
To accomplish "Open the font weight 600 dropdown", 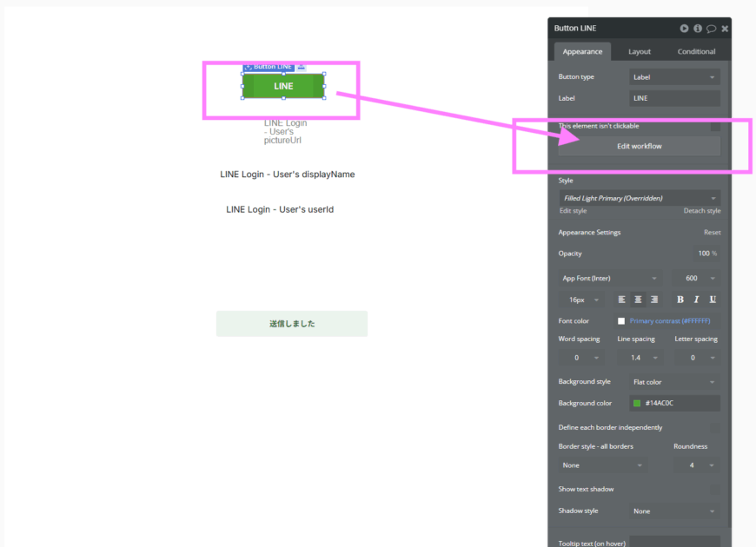I will pyautogui.click(x=697, y=278).
